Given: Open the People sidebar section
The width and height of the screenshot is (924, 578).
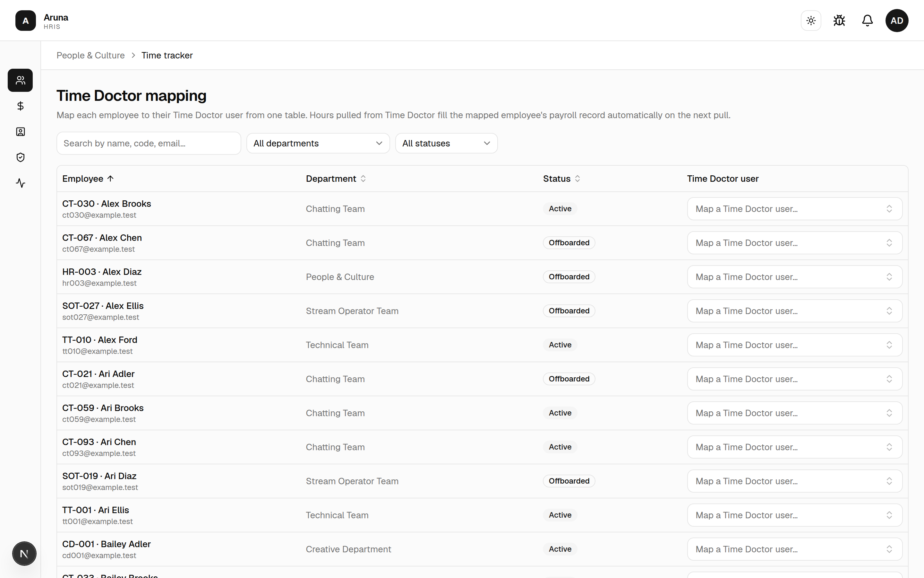Looking at the screenshot, I should (x=20, y=80).
